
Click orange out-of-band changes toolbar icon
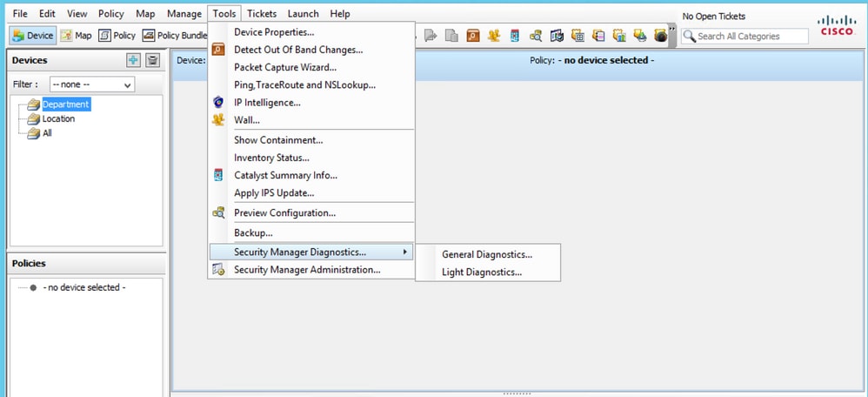coord(473,36)
